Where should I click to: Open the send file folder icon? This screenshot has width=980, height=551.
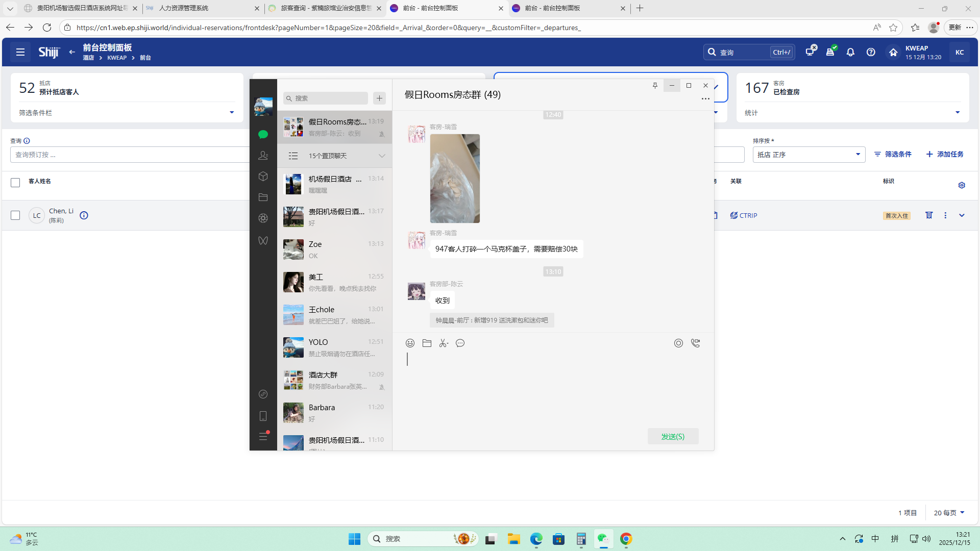click(x=427, y=343)
